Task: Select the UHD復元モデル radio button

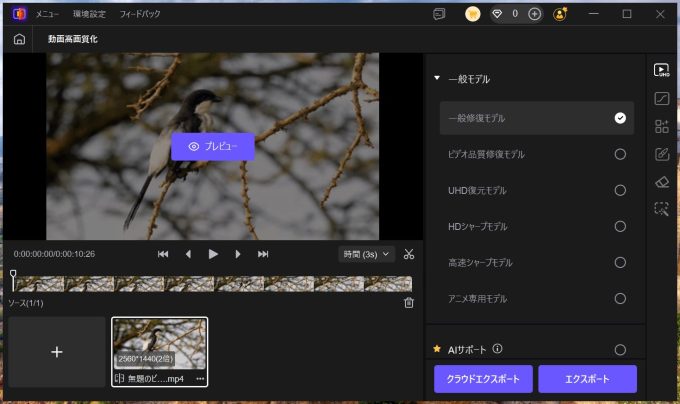Action: (x=620, y=190)
